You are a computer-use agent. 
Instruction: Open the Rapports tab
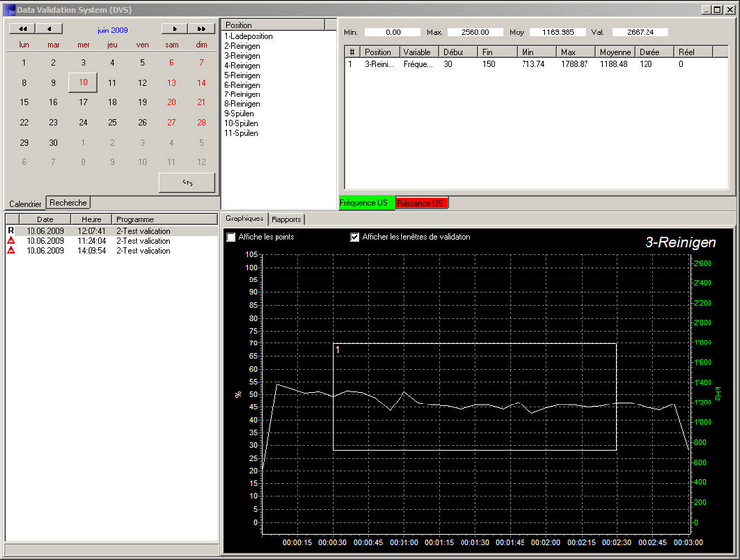coord(286,219)
